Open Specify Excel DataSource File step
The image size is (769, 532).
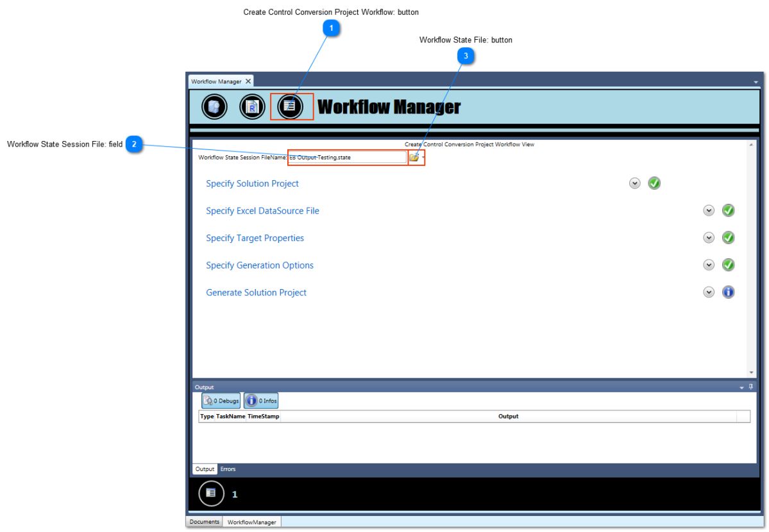(x=262, y=211)
